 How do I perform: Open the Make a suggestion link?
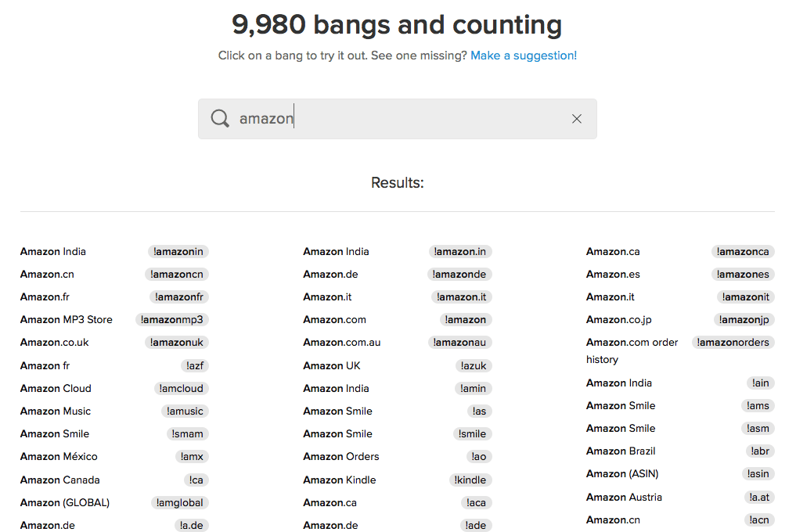pyautogui.click(x=524, y=56)
